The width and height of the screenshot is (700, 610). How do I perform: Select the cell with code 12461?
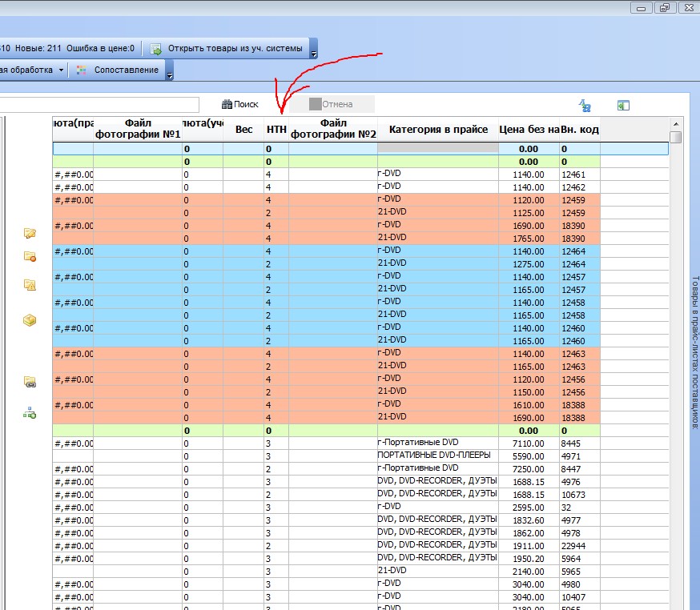point(580,175)
